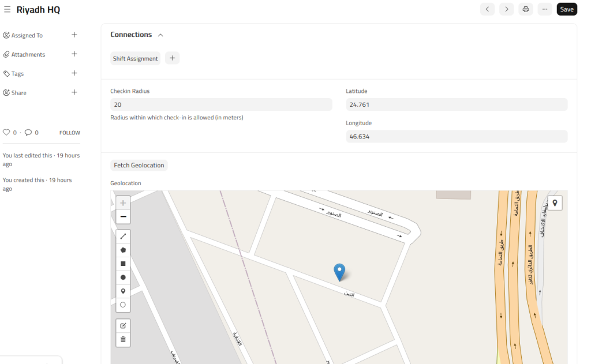Choose the filled circle drawing tool
This screenshot has height=364, width=591.
tap(123, 277)
